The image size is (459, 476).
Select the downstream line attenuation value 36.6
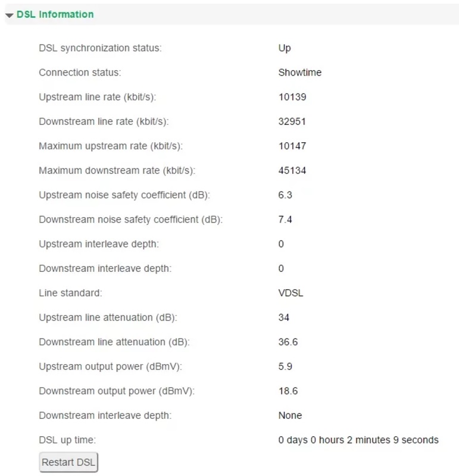[x=288, y=342]
